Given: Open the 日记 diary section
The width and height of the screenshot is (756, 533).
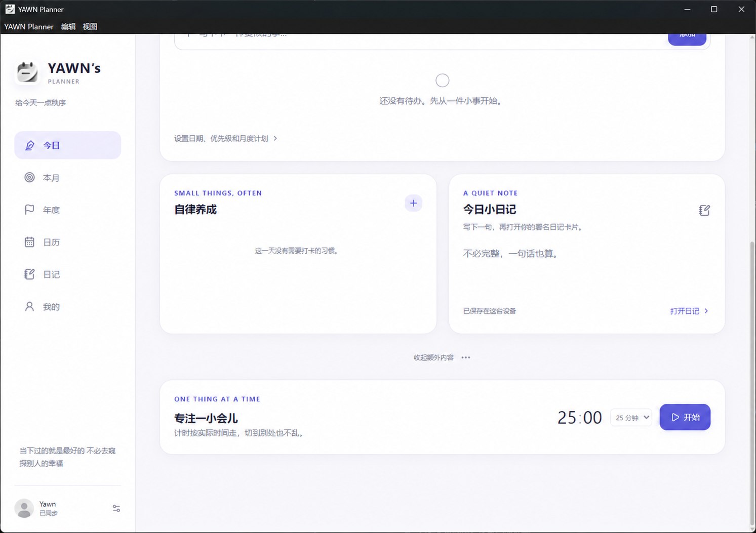Looking at the screenshot, I should (x=68, y=274).
